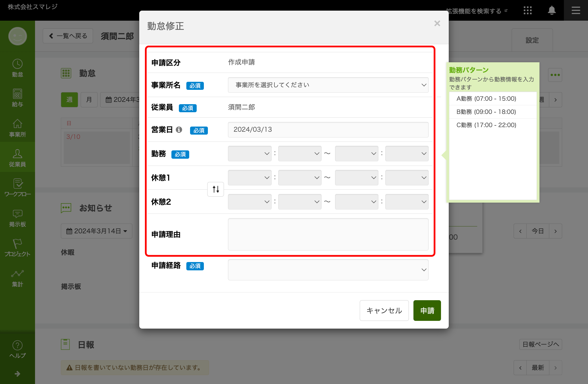Open the apps grid icon in header
Image resolution: width=588 pixels, height=384 pixels.
point(527,11)
